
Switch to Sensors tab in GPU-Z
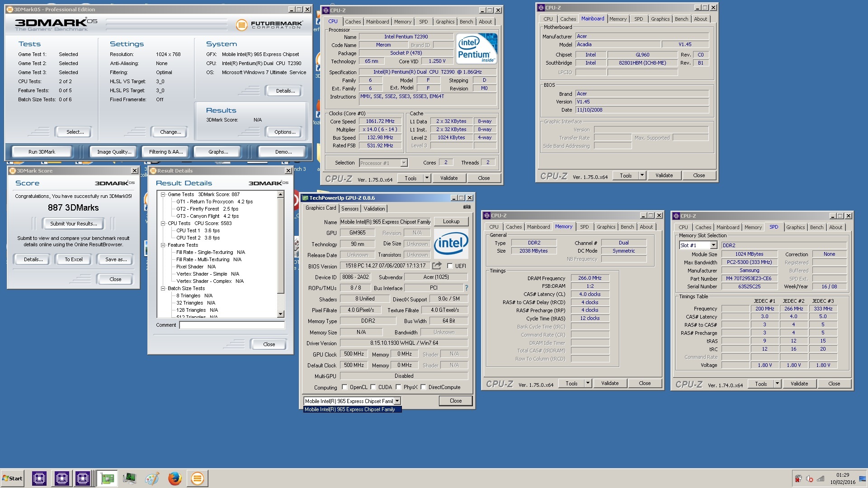[350, 209]
